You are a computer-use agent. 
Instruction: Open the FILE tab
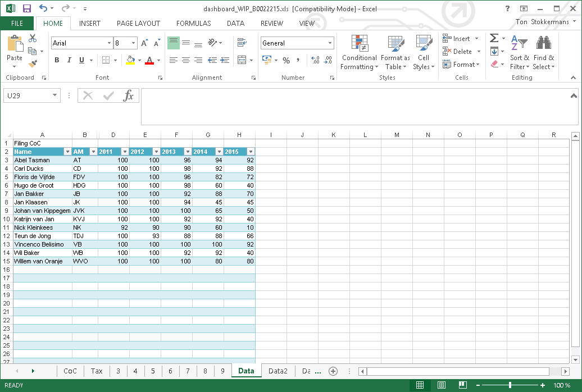[x=17, y=24]
